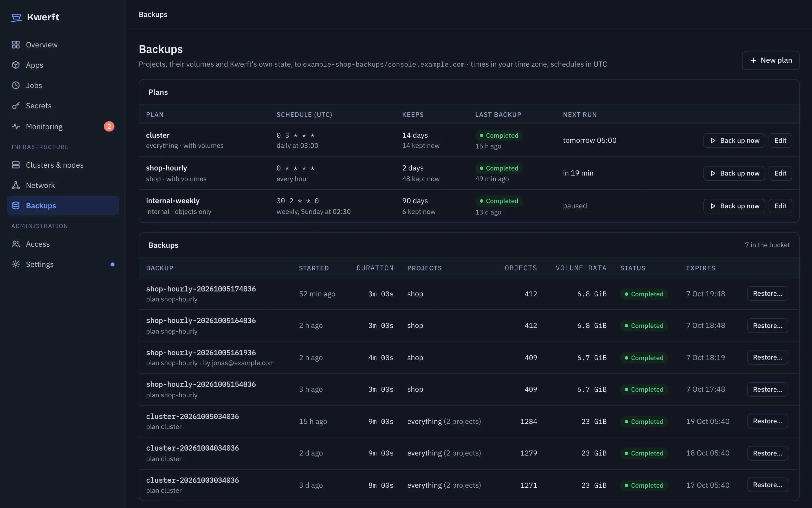
Task: Restore backup shop-hourly-20261005154836
Action: pyautogui.click(x=767, y=389)
